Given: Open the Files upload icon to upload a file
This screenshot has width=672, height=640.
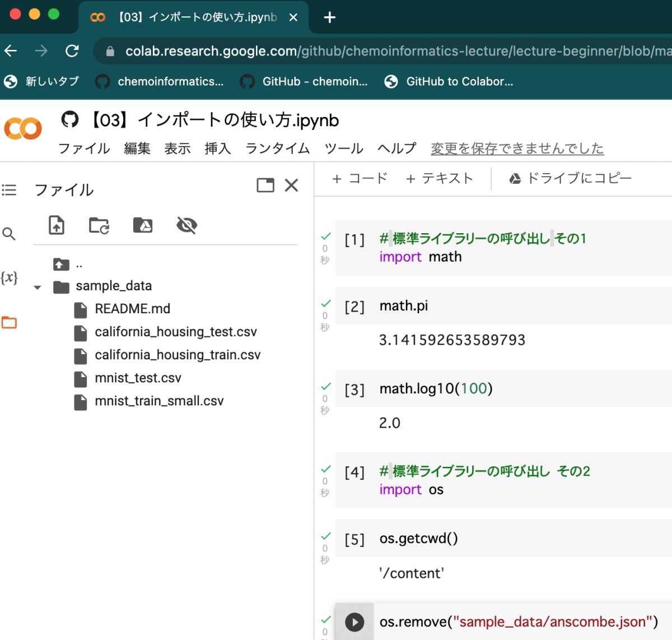Looking at the screenshot, I should point(56,225).
